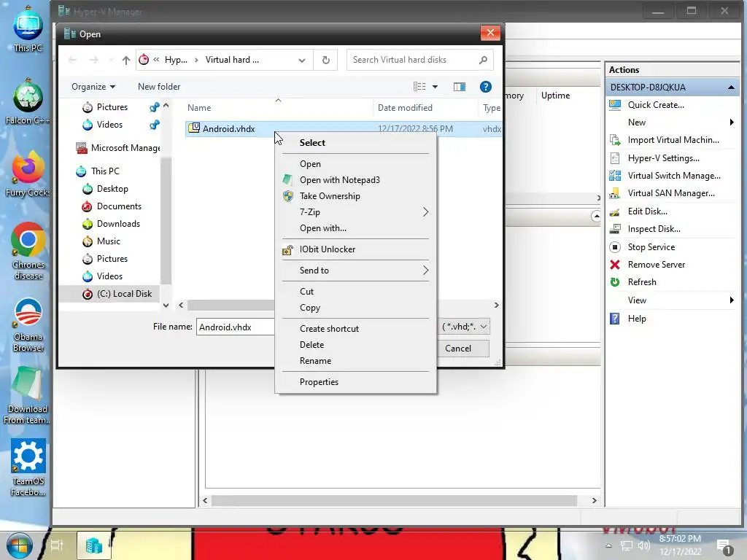Screen dimensions: 747x560
Task: Click Quick Create... action link
Action: click(656, 105)
